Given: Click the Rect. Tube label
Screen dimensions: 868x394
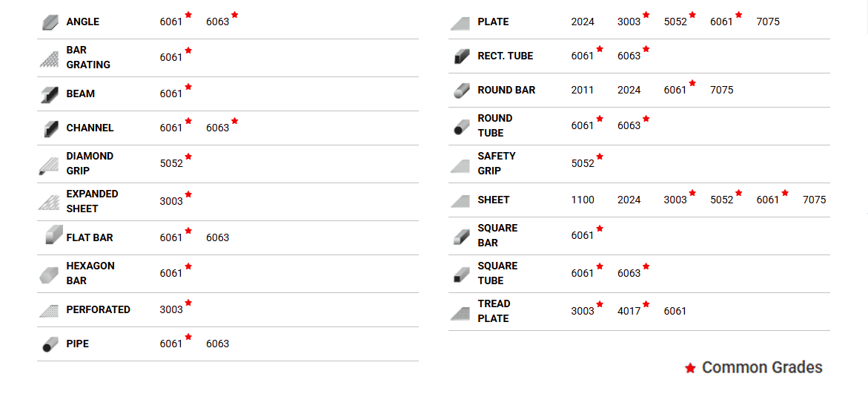Looking at the screenshot, I should coord(505,56).
